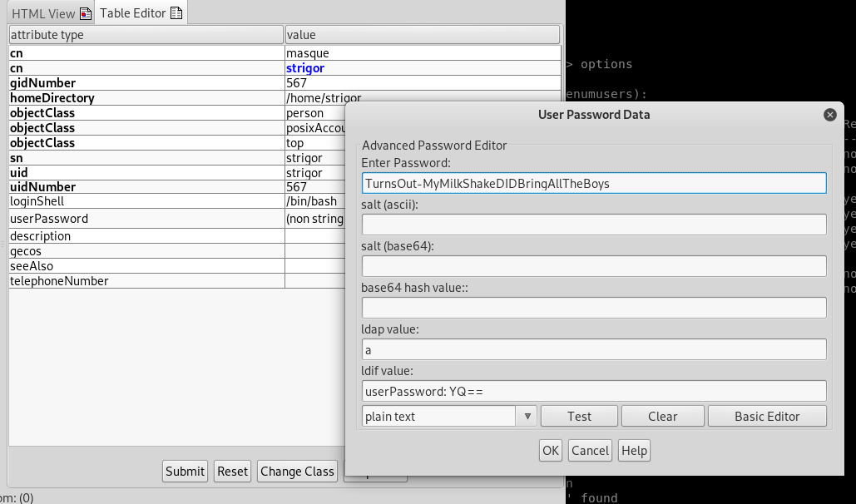Cancel the password dialog
The image size is (856, 504).
click(590, 450)
